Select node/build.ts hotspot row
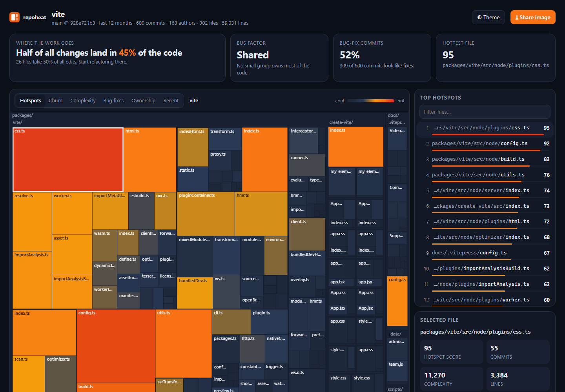The image size is (565, 392). pos(485,161)
